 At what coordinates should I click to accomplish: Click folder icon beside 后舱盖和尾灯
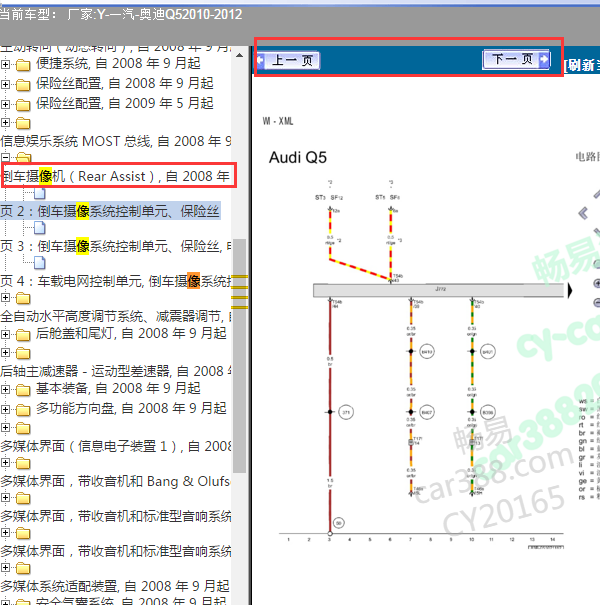click(23, 335)
